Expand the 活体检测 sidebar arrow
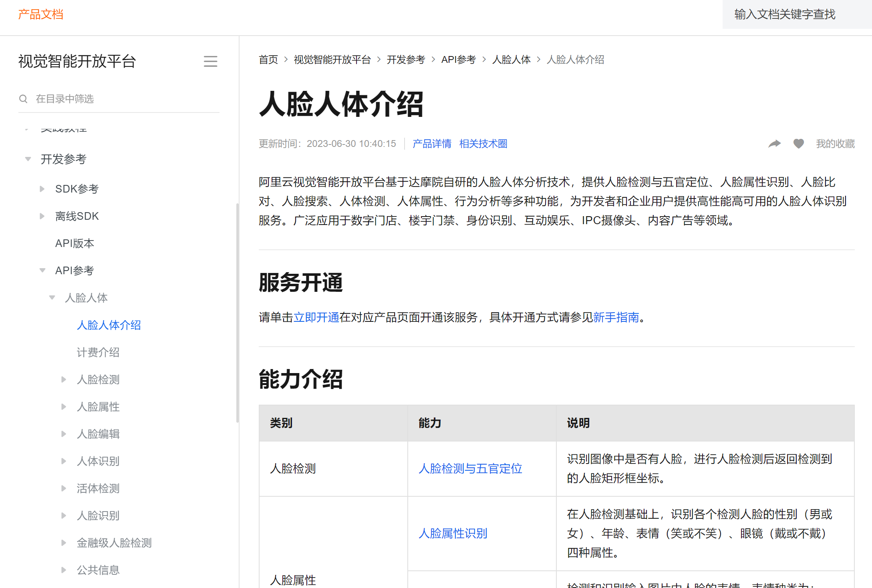 [64, 488]
